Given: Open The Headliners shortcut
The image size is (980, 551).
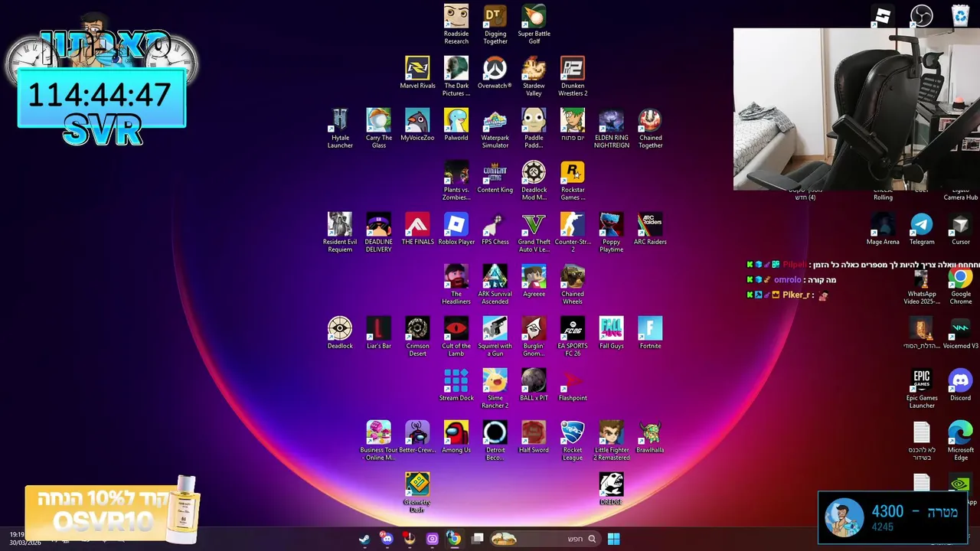Looking at the screenshot, I should tap(456, 276).
